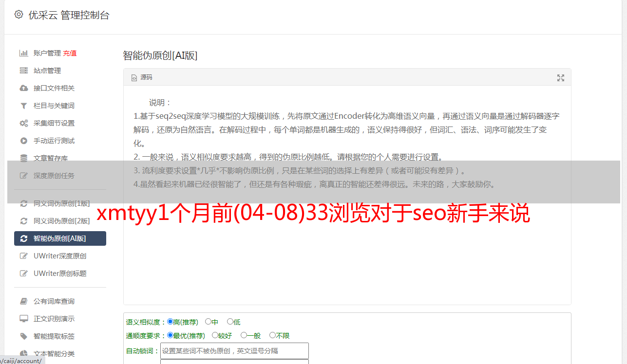Select 高(推荐) for 语义相似度
This screenshot has width=627, height=364.
click(170, 322)
